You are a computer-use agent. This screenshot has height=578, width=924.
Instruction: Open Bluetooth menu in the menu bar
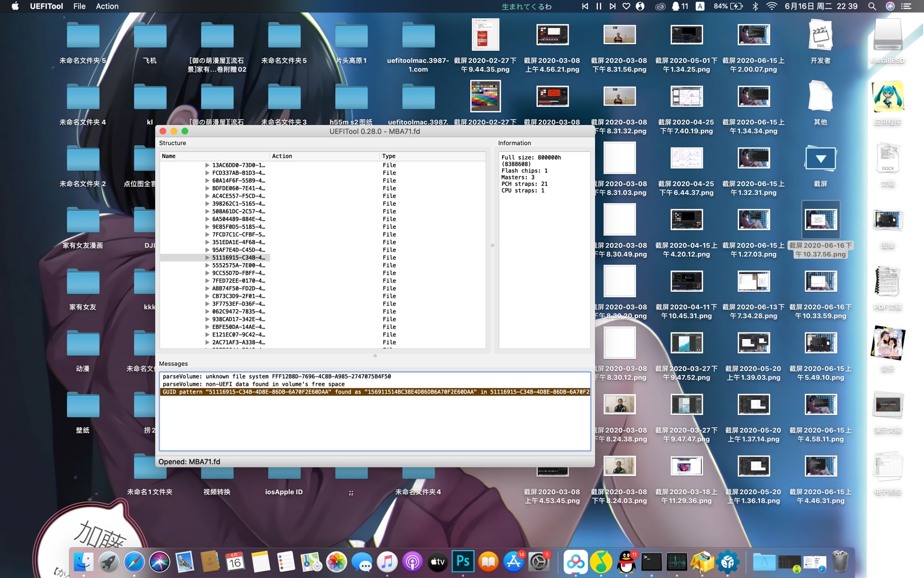click(755, 6)
